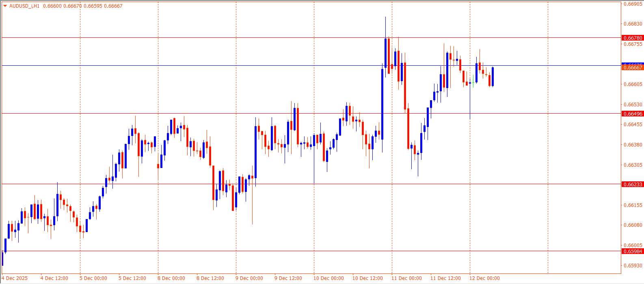The image size is (644, 284).
Task: Select the red 0.66780 line price label
Action: coord(633,38)
